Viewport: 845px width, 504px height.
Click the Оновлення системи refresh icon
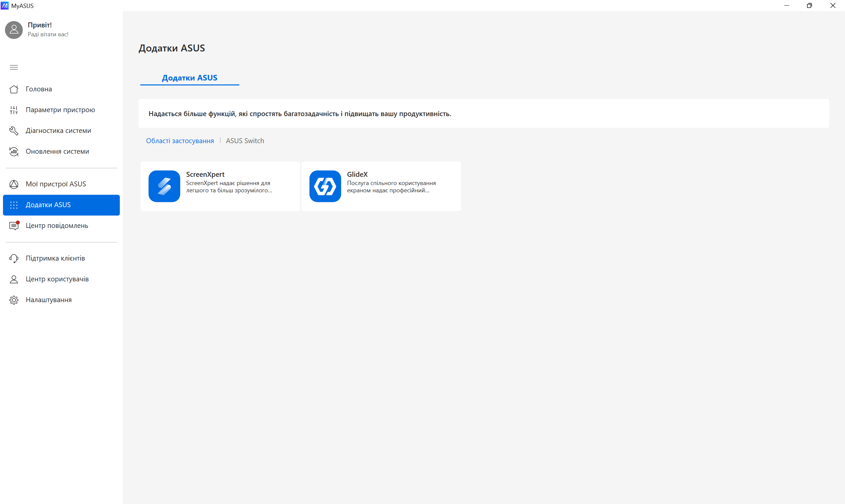[14, 151]
